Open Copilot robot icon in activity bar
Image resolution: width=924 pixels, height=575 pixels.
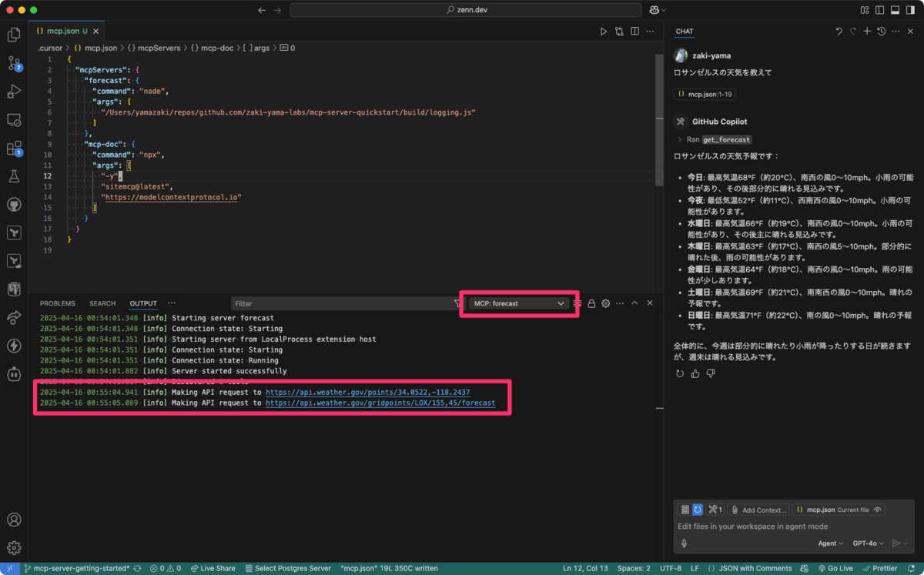click(14, 374)
